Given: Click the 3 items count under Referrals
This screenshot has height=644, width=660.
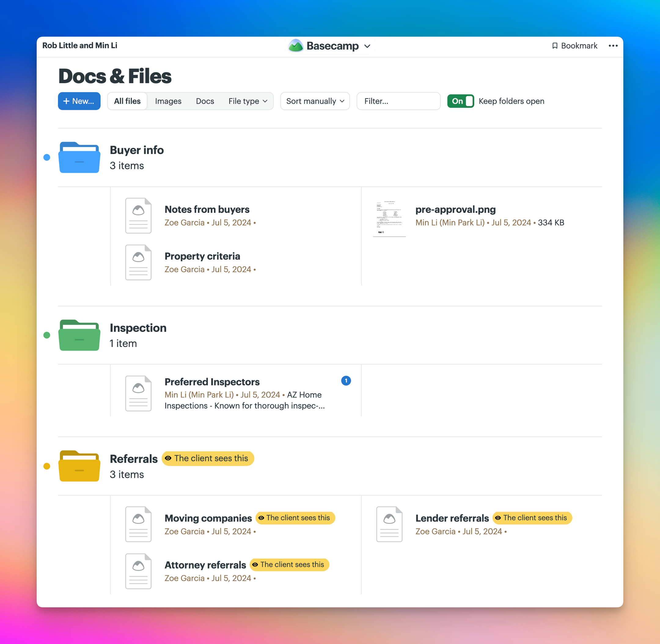Looking at the screenshot, I should point(127,474).
